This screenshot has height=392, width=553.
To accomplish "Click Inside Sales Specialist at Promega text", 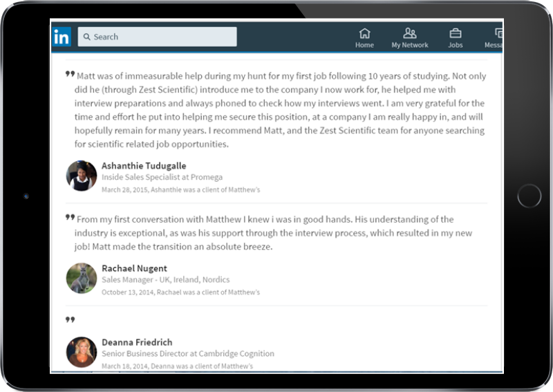I will tap(162, 177).
